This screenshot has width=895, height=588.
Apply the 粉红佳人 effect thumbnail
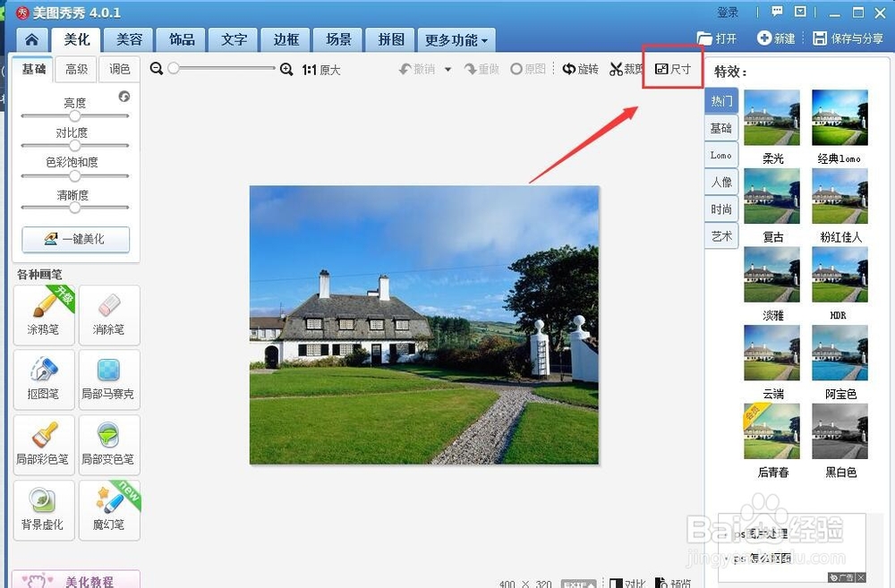840,196
